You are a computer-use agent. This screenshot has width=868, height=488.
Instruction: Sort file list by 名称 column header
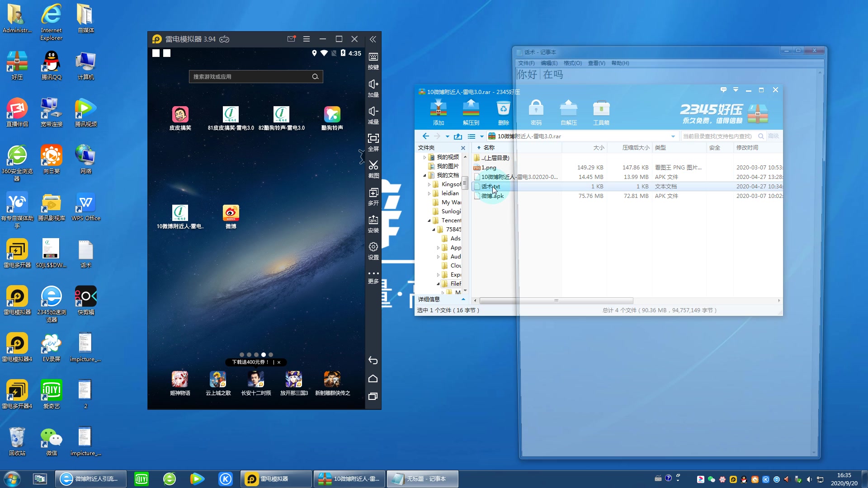[x=516, y=148]
